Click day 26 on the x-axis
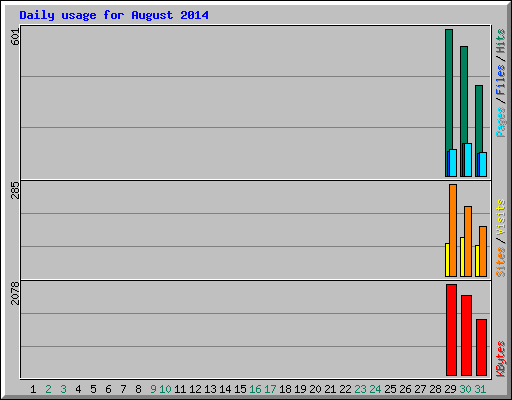Image resolution: width=512 pixels, height=400 pixels. pyautogui.click(x=405, y=389)
